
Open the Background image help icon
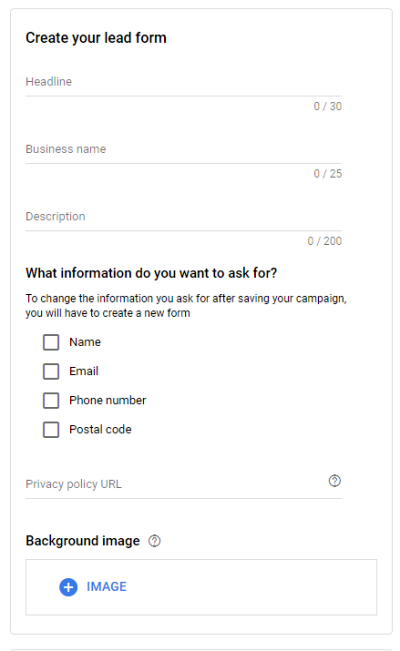155,541
